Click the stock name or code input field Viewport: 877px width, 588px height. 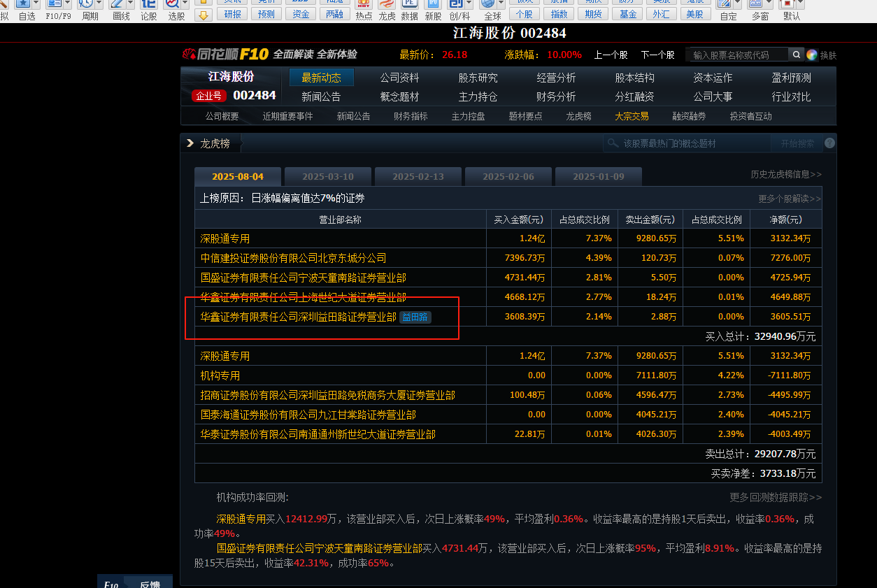738,55
